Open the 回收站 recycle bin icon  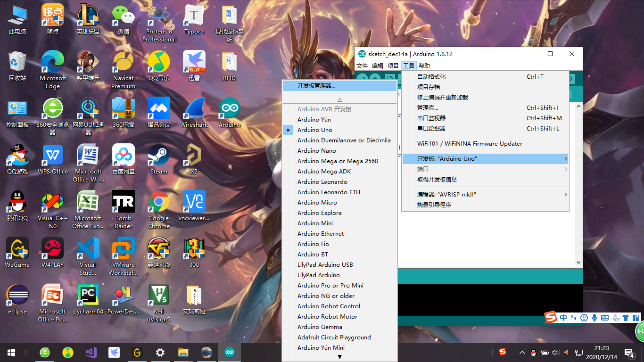(x=17, y=66)
